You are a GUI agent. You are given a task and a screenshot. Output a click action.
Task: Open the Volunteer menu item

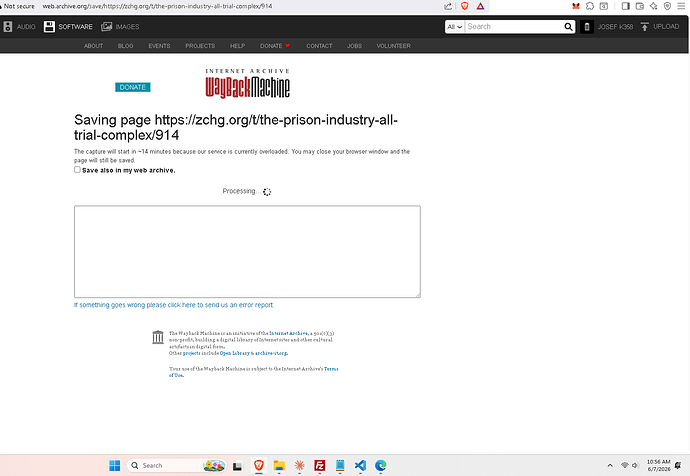point(393,46)
